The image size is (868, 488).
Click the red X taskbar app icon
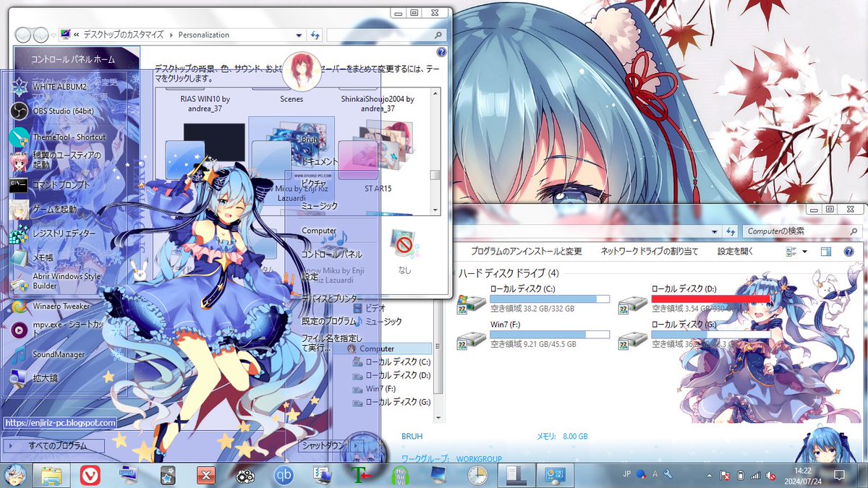click(206, 475)
